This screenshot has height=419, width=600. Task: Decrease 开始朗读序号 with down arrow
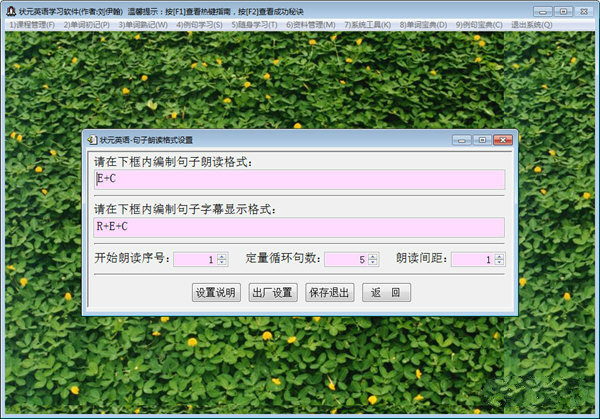[x=222, y=262]
